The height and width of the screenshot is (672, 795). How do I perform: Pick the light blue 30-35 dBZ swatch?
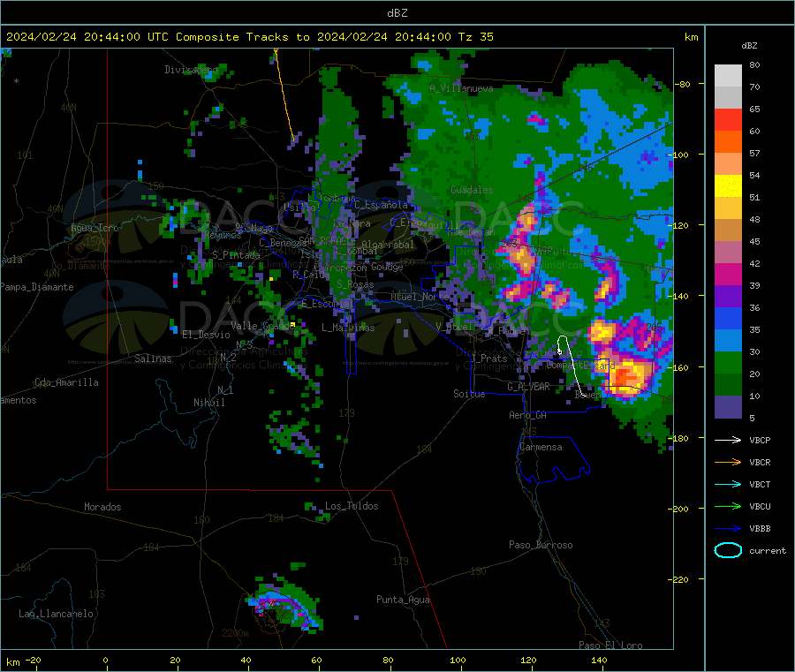coord(728,341)
